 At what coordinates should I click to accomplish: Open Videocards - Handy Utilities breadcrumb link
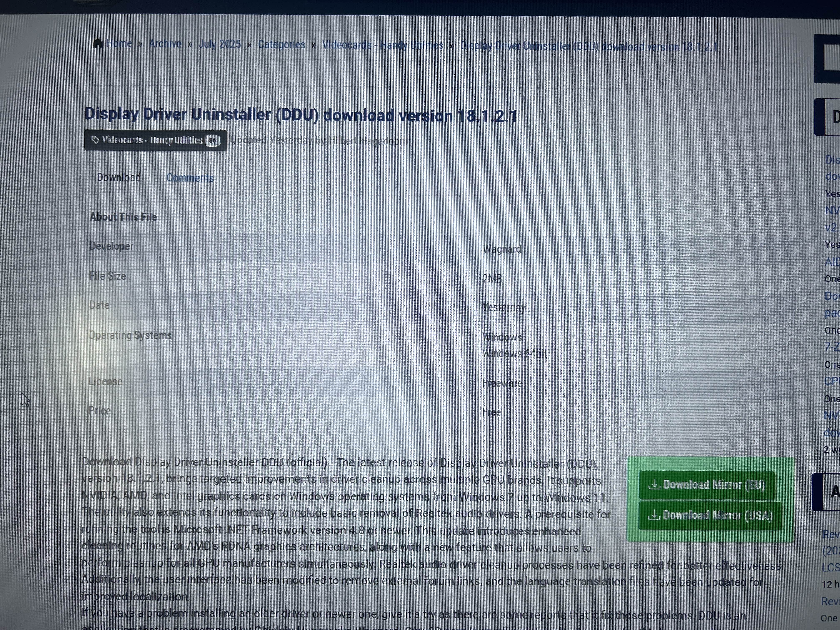(383, 45)
